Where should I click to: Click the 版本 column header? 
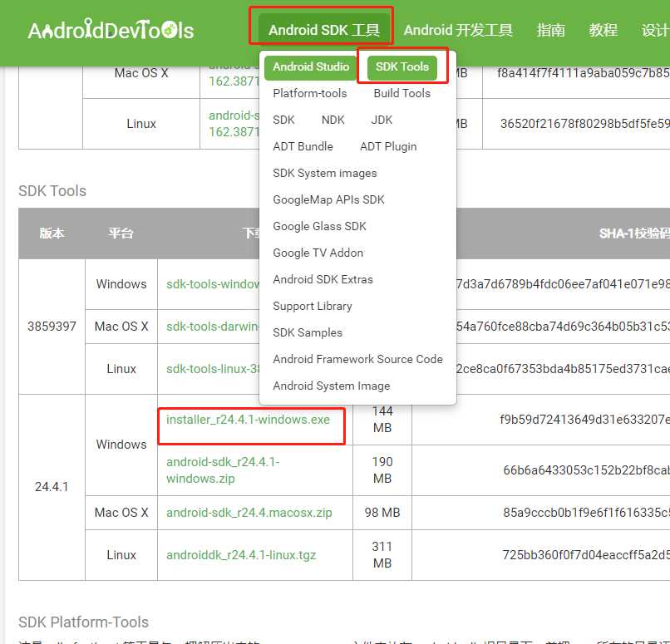click(x=52, y=234)
